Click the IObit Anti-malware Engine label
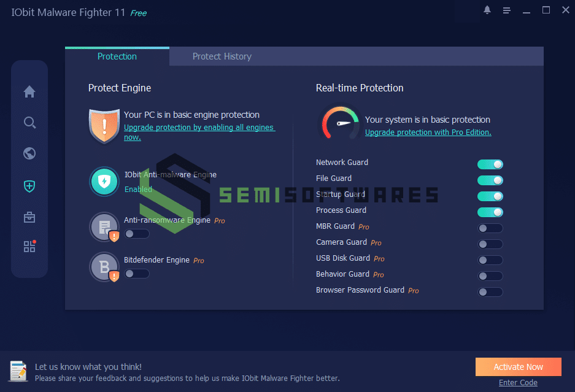 point(171,175)
